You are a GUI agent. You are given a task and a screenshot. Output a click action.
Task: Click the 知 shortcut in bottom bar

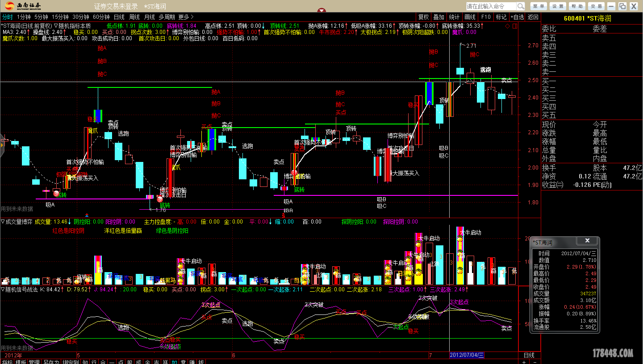coord(86,362)
